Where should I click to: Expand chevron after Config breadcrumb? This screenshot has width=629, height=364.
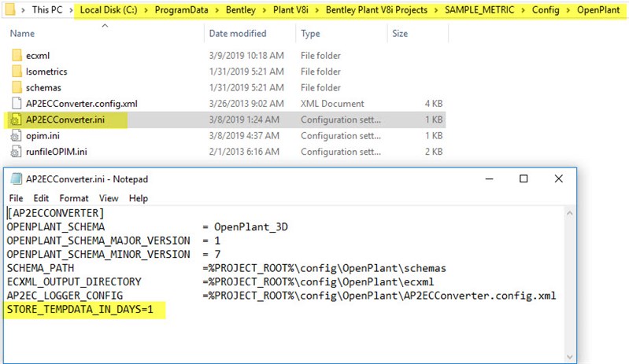click(568, 10)
